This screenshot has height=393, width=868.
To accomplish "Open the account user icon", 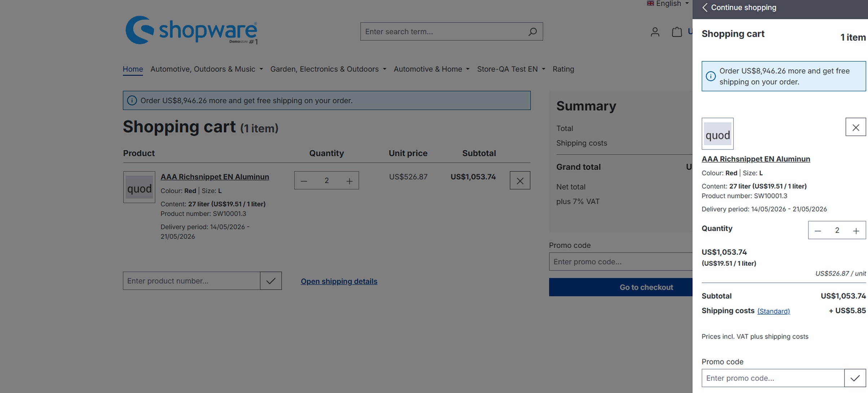I will (x=655, y=32).
